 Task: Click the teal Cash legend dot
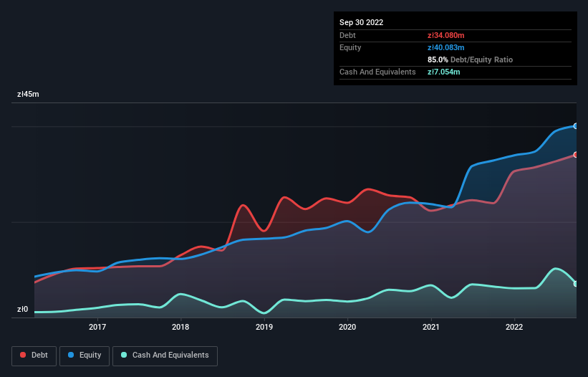click(124, 355)
